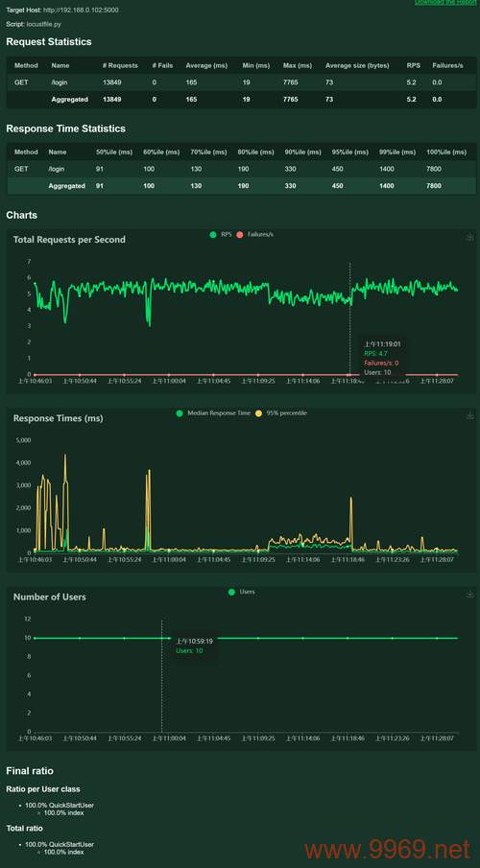Click the 5,000 axis label in Response Times chart
Image resolution: width=480 pixels, height=868 pixels.
click(24, 440)
